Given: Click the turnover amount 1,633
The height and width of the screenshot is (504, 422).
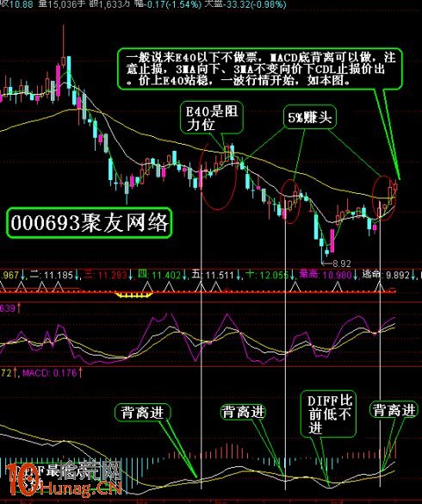Looking at the screenshot, I should tap(110, 3).
